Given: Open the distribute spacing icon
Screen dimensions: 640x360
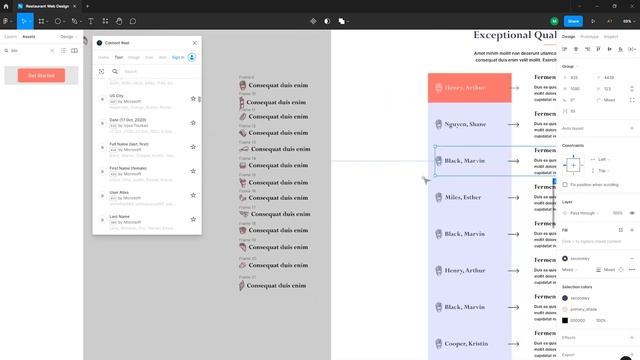Looking at the screenshot, I should pos(632,49).
